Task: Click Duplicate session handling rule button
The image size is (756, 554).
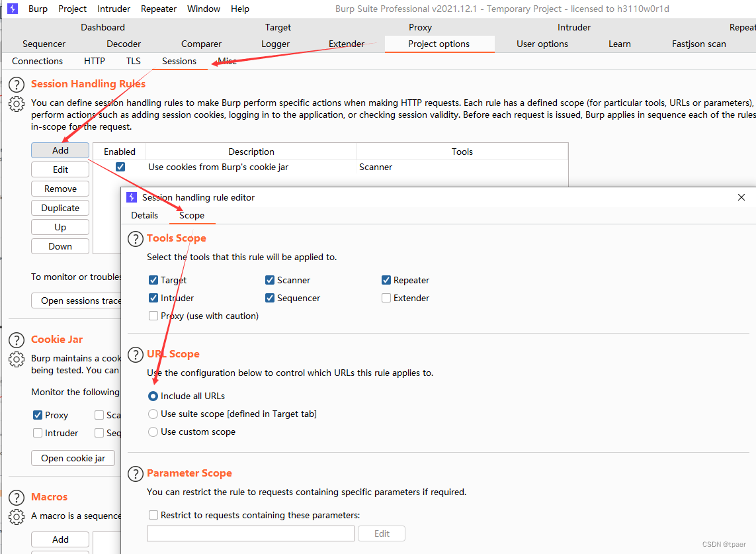Action: pos(60,208)
